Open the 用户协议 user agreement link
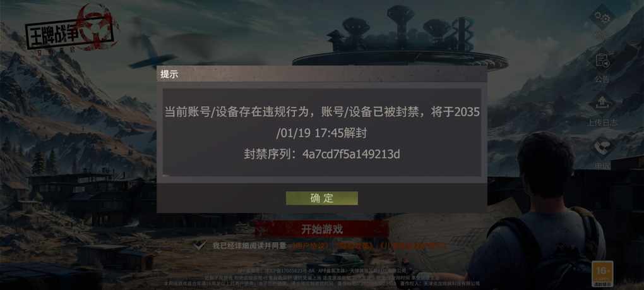 [311, 246]
